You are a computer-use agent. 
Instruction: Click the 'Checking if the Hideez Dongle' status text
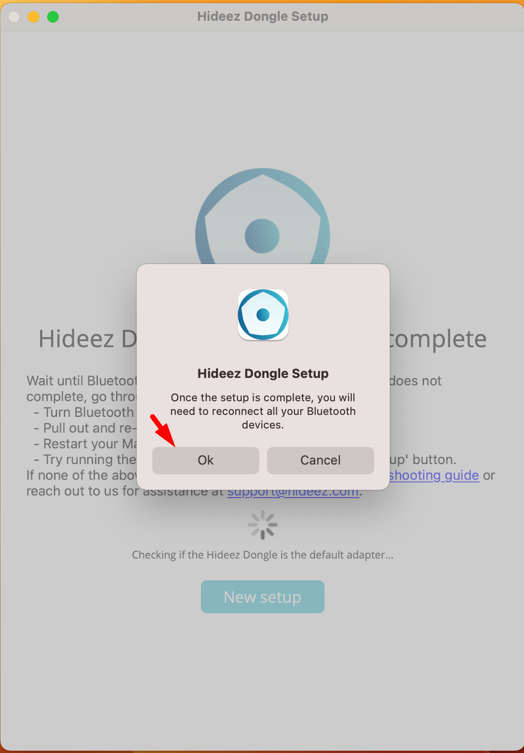coord(263,555)
